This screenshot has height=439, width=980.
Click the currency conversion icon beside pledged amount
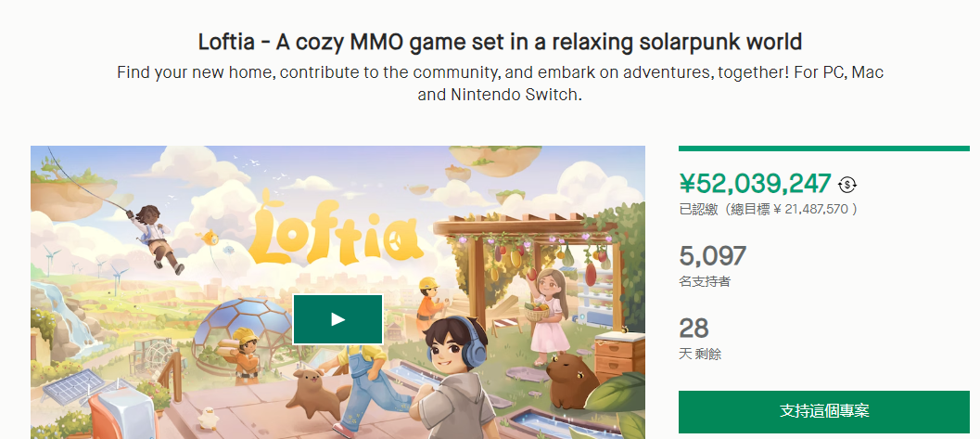(x=847, y=184)
